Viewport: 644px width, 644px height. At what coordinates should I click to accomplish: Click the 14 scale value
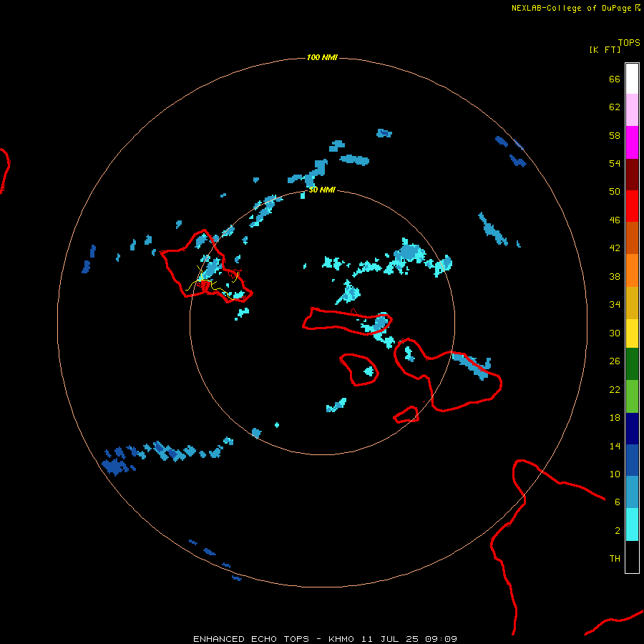[x=615, y=446]
